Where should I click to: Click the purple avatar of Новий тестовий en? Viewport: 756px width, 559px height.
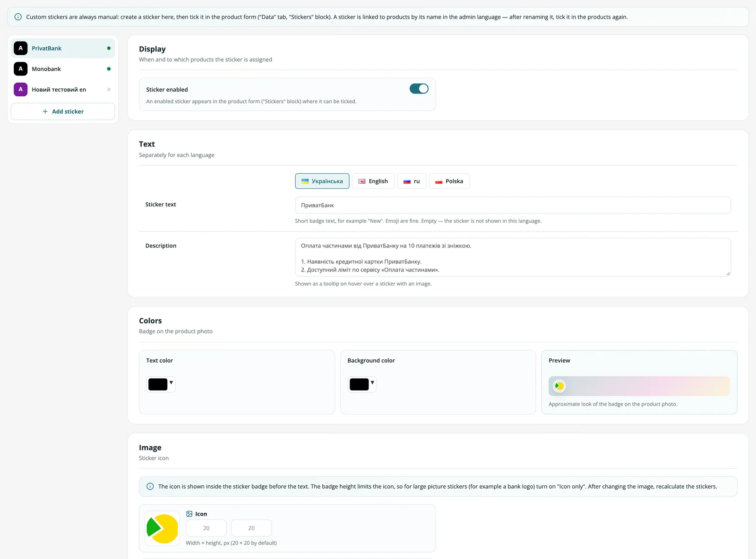20,89
